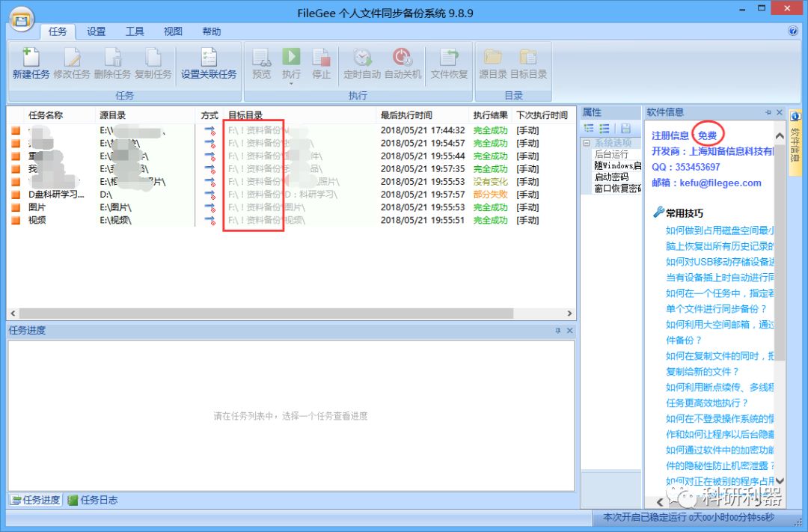This screenshot has height=532, width=808.
Task: Open the 源目录 source folder icon
Action: point(492,57)
